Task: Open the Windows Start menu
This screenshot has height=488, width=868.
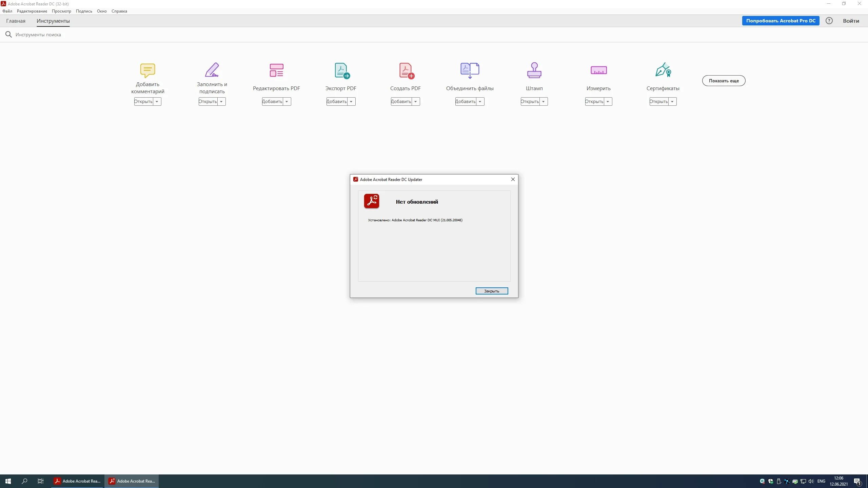Action: coord(8,481)
